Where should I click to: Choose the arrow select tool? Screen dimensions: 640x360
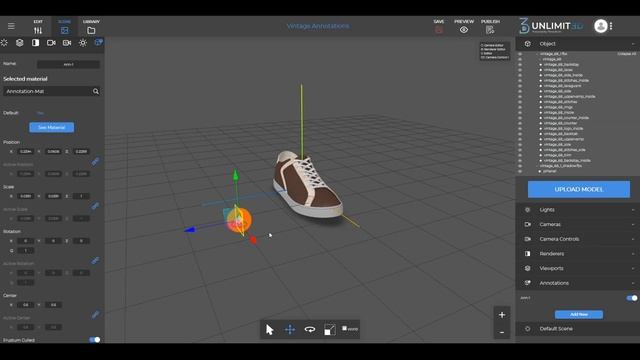(270, 329)
